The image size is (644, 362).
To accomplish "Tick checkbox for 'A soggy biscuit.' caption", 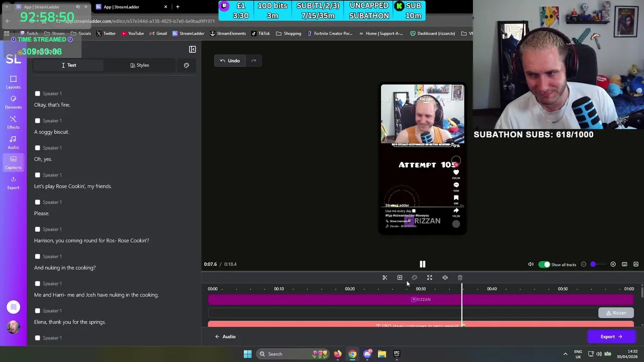I will click(37, 121).
